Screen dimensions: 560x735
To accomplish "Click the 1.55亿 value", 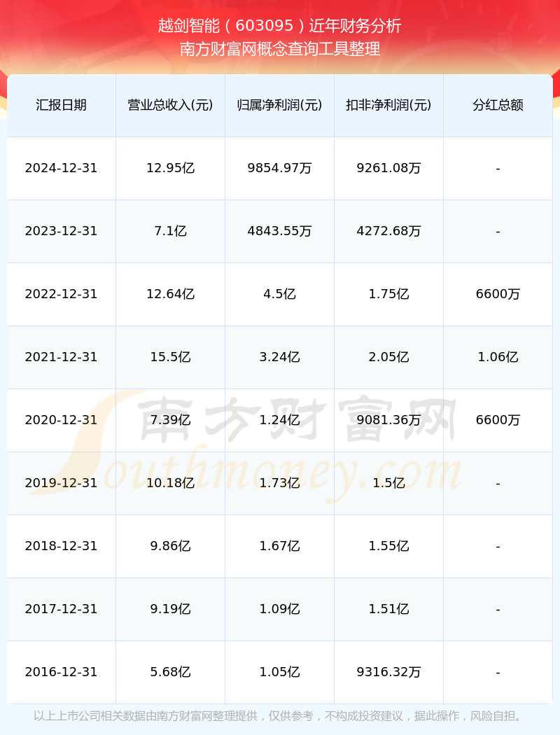I will (x=389, y=546).
